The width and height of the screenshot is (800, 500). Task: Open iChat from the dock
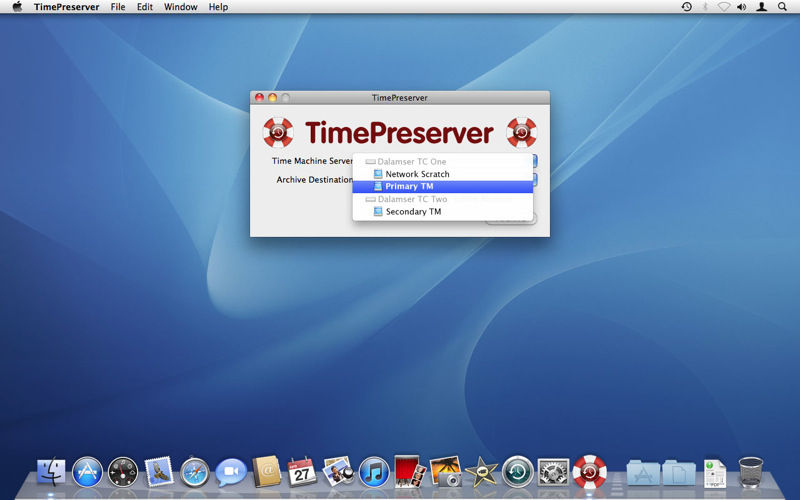coord(231,472)
